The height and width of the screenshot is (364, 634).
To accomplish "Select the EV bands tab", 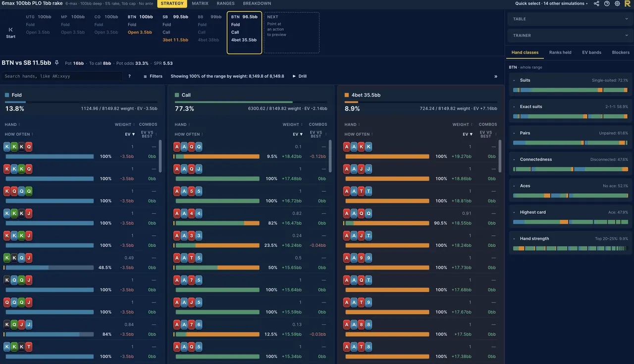I will (591, 52).
